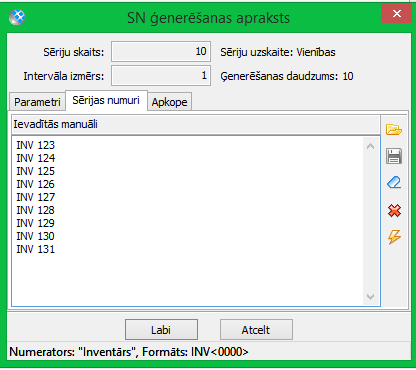
Task: Select the line INV 129
Action: pyautogui.click(x=35, y=223)
